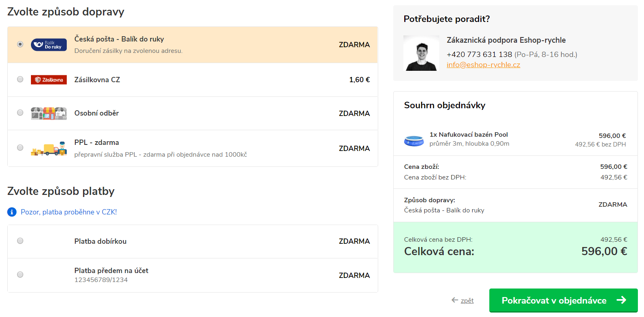Select the Platba dobírkou radio button

[20, 241]
